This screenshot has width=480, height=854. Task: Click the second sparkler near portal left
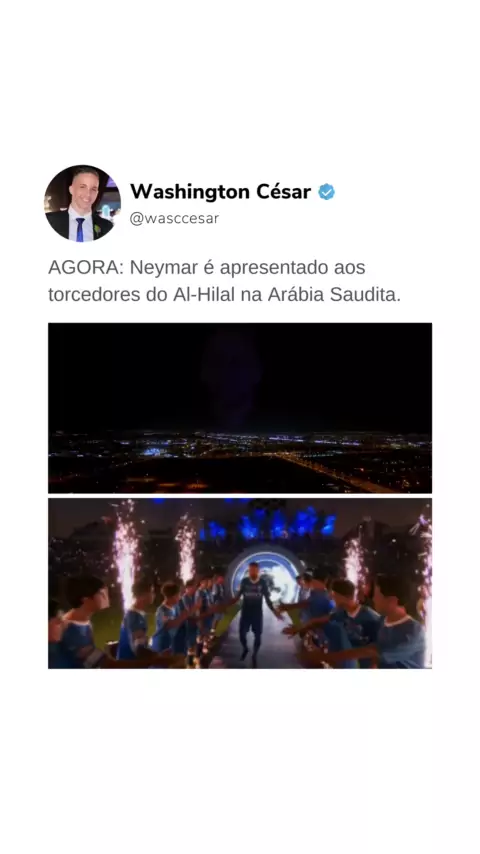tap(186, 547)
